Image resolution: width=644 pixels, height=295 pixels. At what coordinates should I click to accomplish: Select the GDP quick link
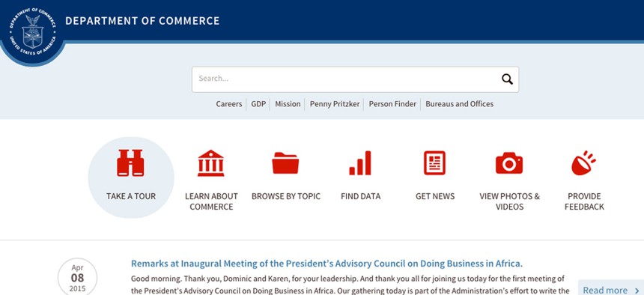tap(258, 104)
